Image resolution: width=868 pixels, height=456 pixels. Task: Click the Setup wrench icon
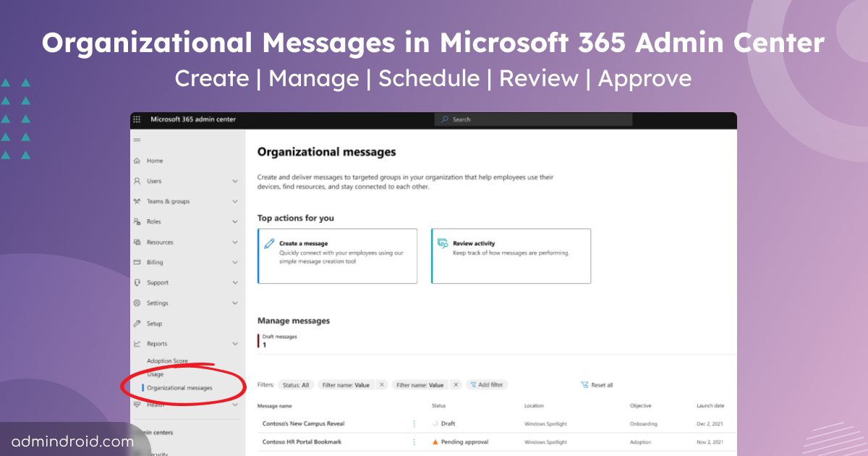click(137, 324)
